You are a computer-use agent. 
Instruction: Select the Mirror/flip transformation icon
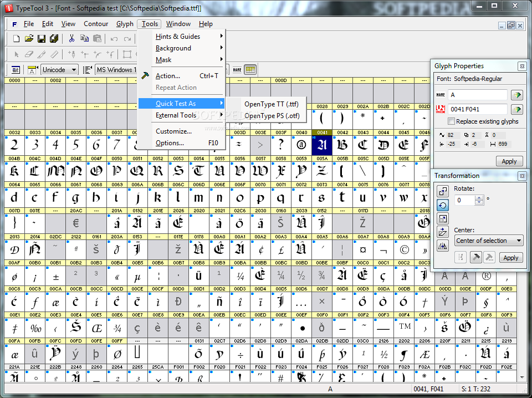[443, 246]
